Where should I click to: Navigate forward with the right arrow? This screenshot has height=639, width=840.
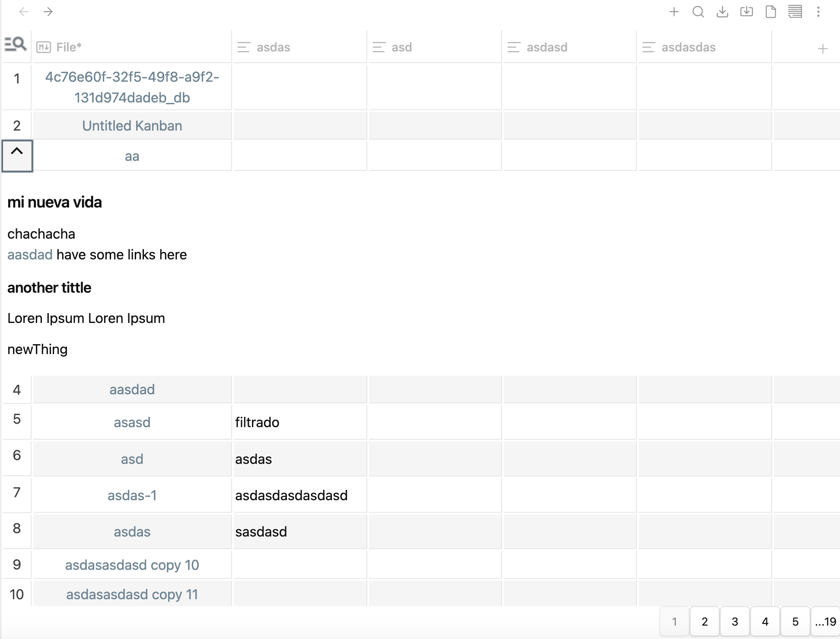click(48, 12)
